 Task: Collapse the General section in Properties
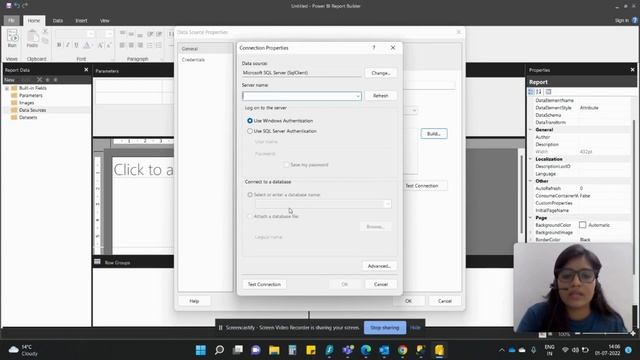531,130
